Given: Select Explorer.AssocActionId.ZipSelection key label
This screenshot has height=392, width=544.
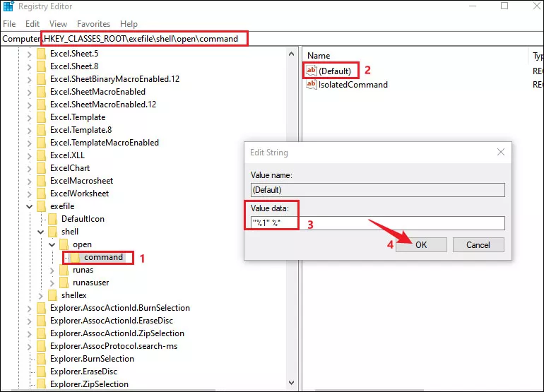Looking at the screenshot, I should click(117, 333).
